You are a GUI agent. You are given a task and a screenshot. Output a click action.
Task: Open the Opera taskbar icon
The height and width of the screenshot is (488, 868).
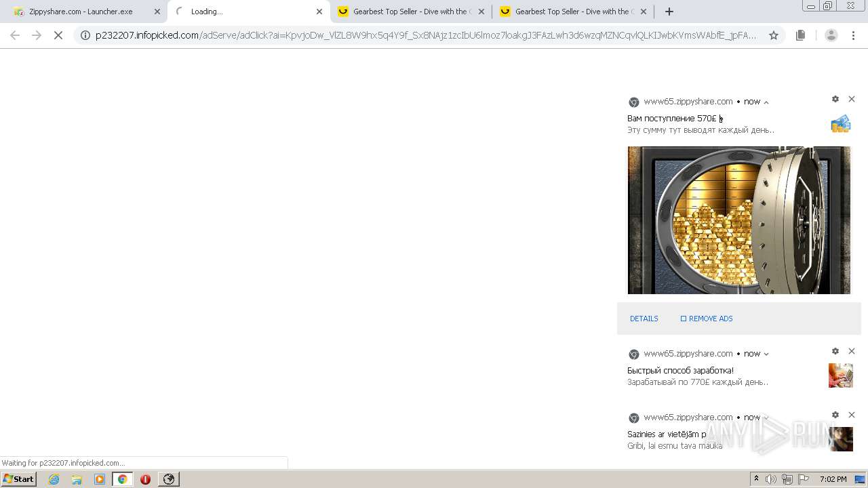(145, 479)
